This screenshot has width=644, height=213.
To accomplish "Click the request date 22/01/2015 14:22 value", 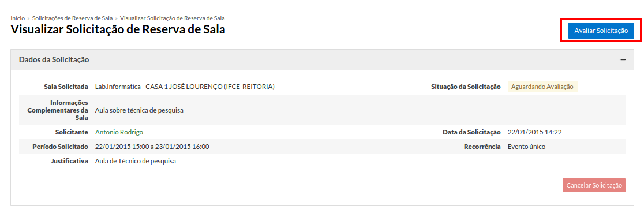I will (x=535, y=132).
